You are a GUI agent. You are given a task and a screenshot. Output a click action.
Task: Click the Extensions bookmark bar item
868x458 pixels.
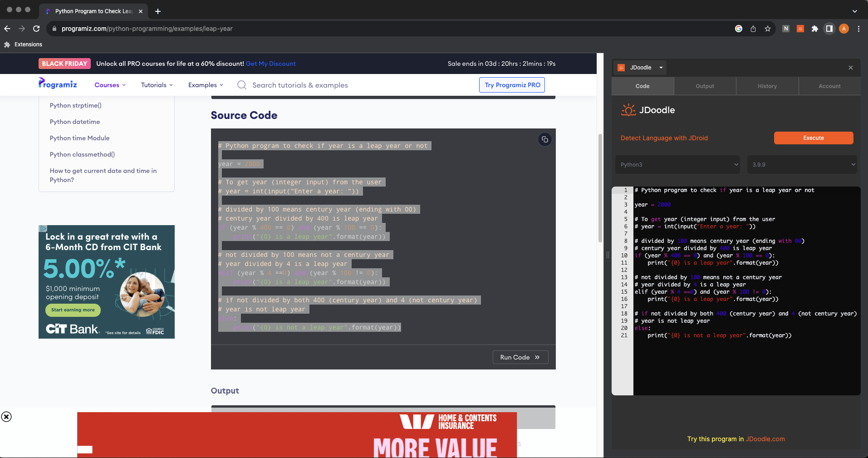point(23,44)
